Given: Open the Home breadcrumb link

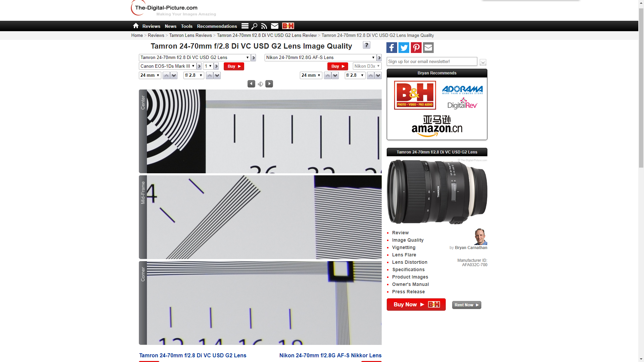Looking at the screenshot, I should [137, 35].
